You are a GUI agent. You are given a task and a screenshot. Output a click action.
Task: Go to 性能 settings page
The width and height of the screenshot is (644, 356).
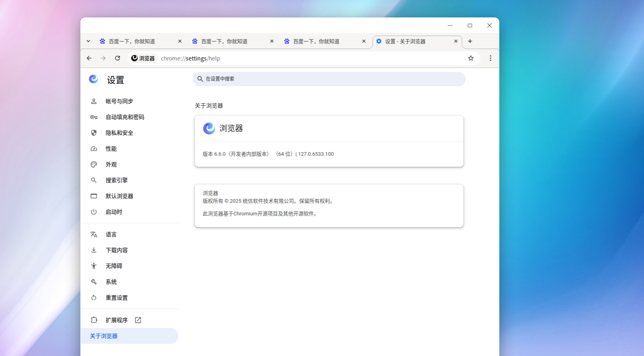pos(130,149)
